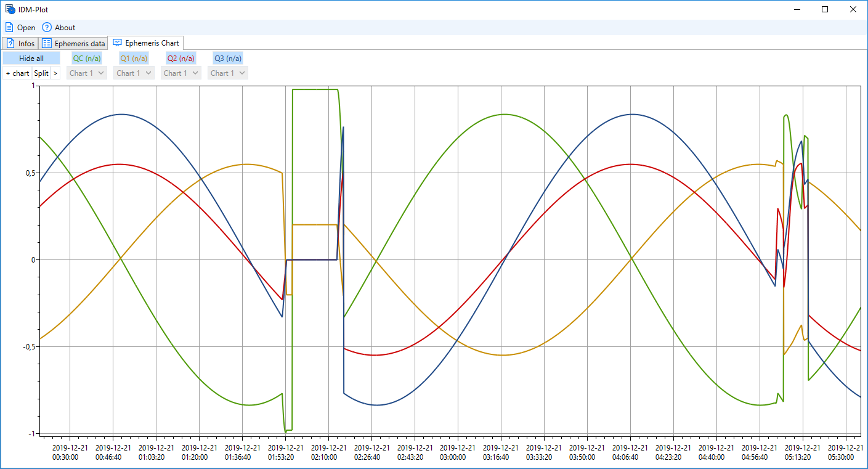Expand the chart selector under Q3
Image resolution: width=868 pixels, height=469 pixels.
pos(228,73)
